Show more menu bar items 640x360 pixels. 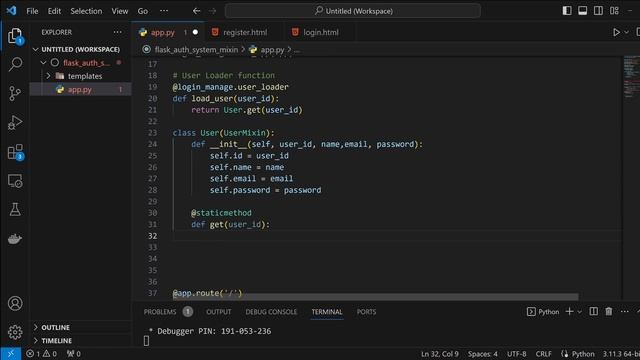pos(164,11)
